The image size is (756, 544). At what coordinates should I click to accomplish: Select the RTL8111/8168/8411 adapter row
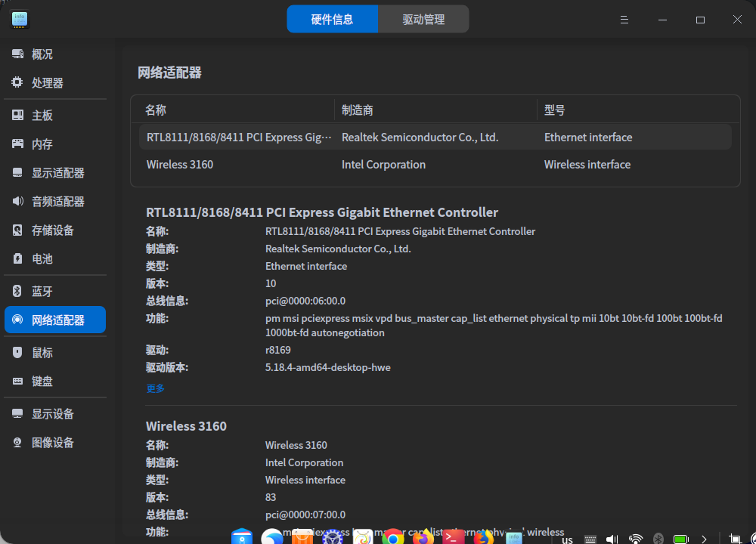pyautogui.click(x=435, y=138)
